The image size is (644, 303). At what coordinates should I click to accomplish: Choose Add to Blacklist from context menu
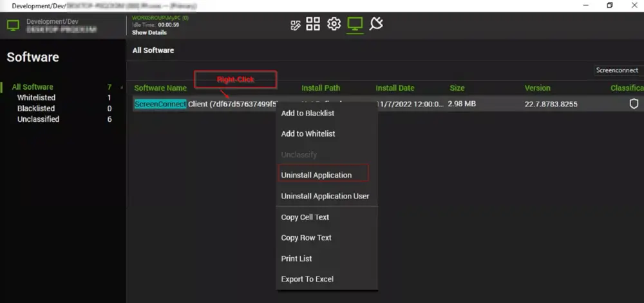coord(308,113)
